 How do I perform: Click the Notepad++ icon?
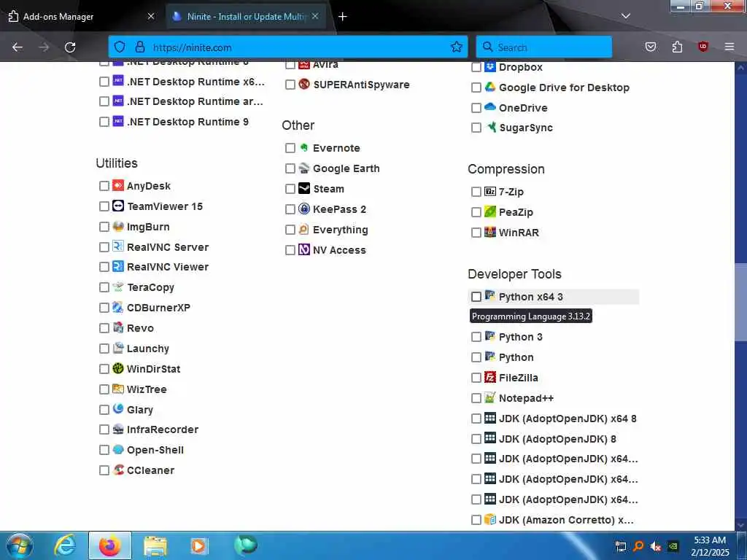[490, 397]
